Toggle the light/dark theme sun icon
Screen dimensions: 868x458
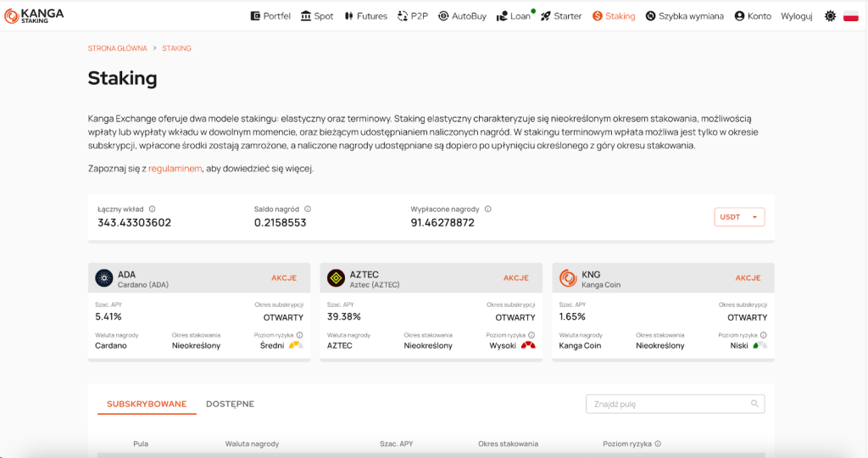(829, 16)
